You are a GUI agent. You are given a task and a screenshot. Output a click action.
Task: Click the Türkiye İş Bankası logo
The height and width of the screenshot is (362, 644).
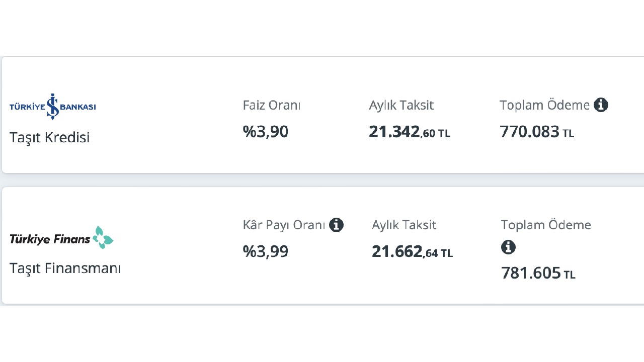point(53,107)
